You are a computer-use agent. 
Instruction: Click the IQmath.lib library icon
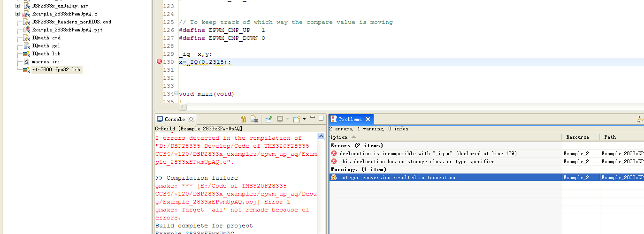point(27,54)
